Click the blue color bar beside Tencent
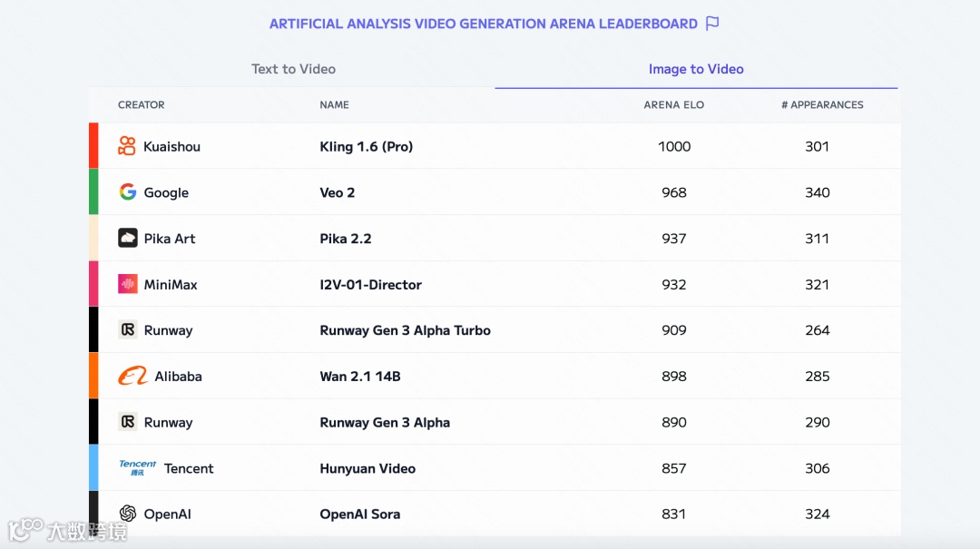This screenshot has height=549, width=980. coord(93,468)
